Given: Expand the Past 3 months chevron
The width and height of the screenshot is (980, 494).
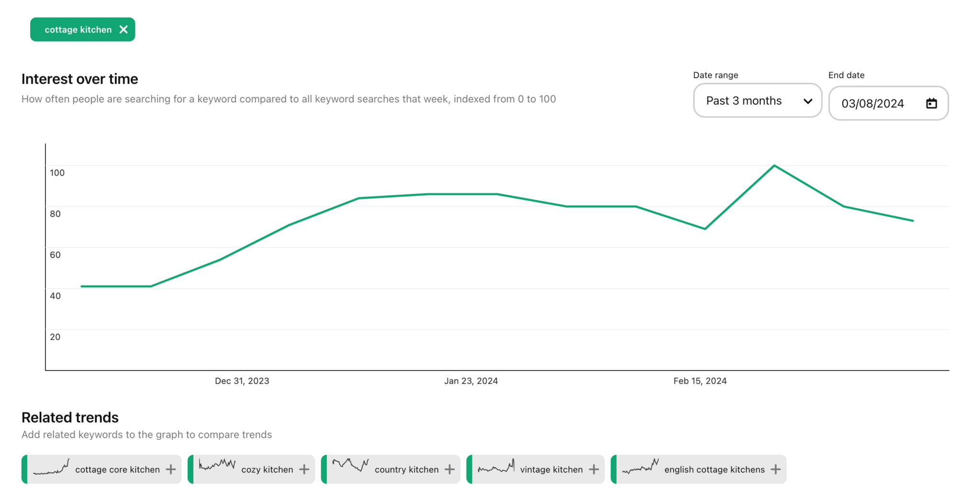Looking at the screenshot, I should point(808,101).
